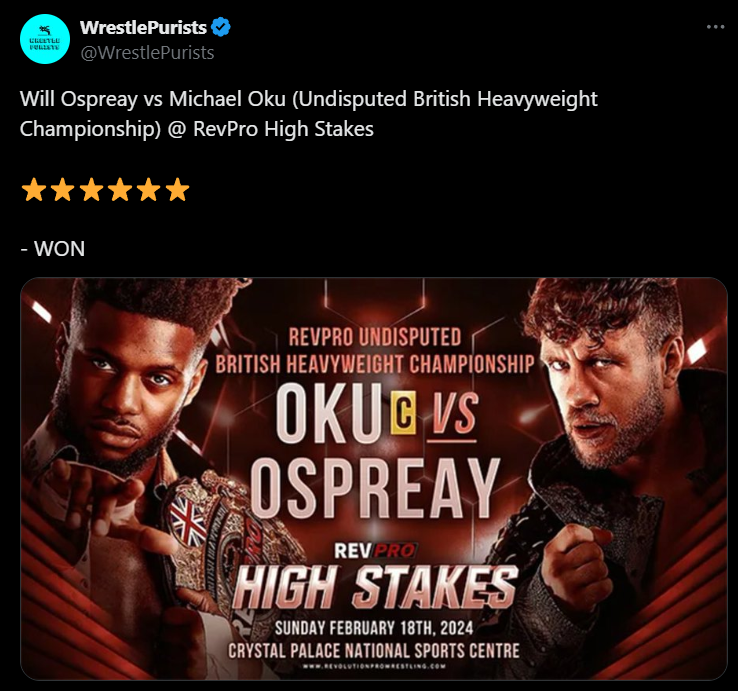Screen dimensions: 738x691
Task: Click the revolutionprowrestling.com URL on the poster
Action: pyautogui.click(x=374, y=666)
